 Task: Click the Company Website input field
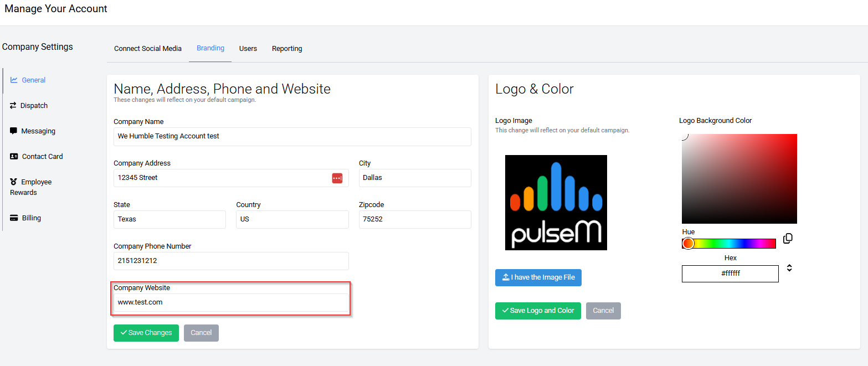click(231, 302)
